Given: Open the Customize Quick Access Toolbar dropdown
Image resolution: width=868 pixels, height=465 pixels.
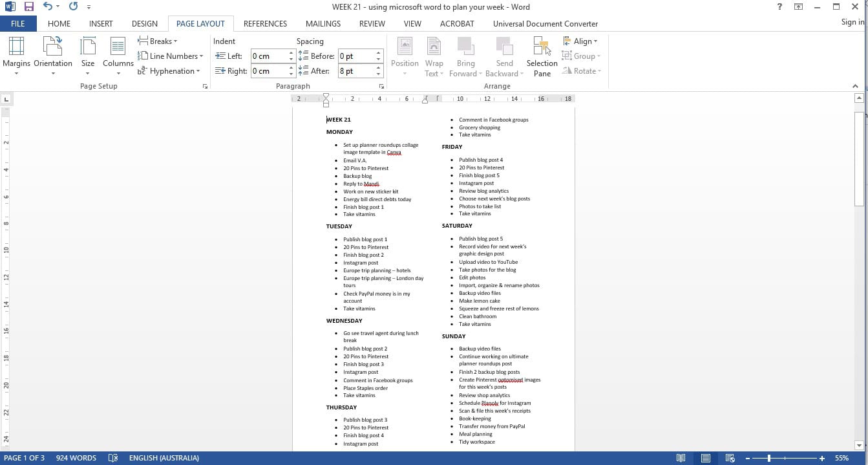Looking at the screenshot, I should click(x=89, y=7).
